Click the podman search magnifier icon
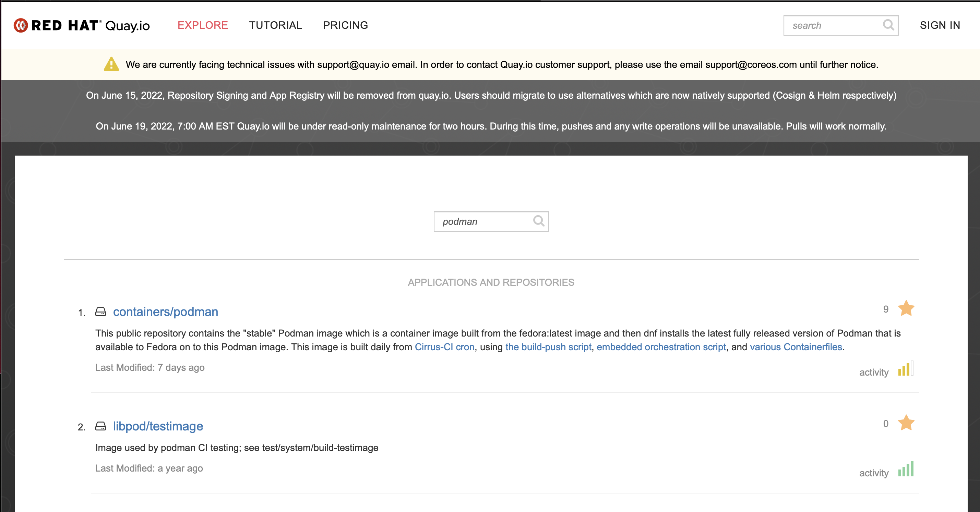The width and height of the screenshot is (980, 512). 538,221
